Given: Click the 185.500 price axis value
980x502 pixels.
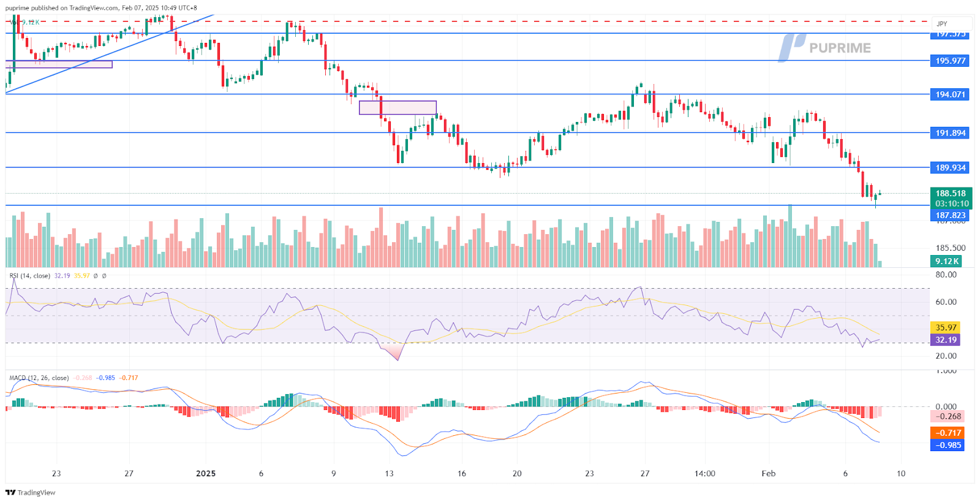Looking at the screenshot, I should click(950, 248).
